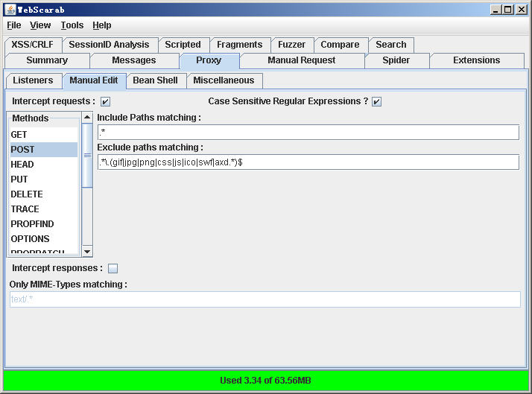Open the Compare tab
Viewport: 532px width, 394px height.
tap(340, 45)
